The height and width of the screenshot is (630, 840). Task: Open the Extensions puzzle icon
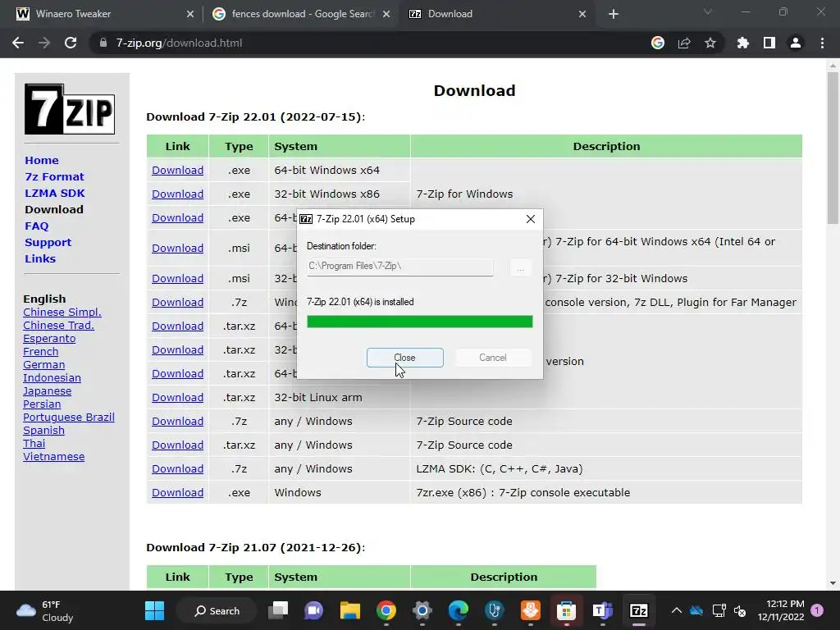click(742, 43)
